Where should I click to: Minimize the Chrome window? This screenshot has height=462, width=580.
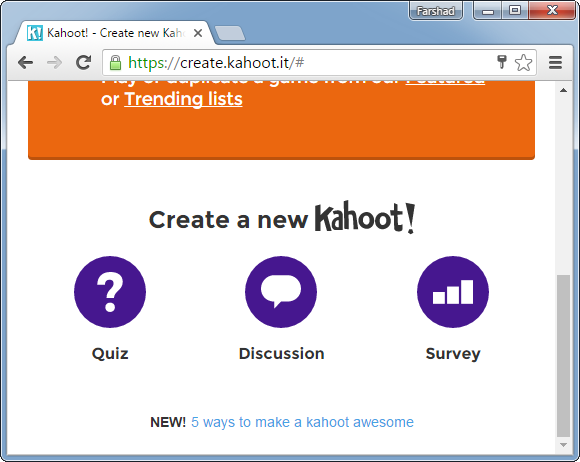coord(488,11)
